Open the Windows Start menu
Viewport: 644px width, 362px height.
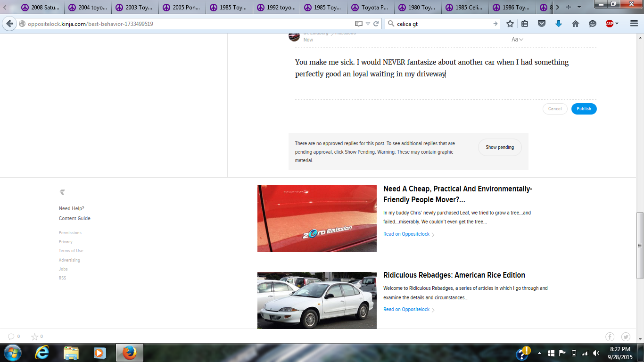pos(12,353)
